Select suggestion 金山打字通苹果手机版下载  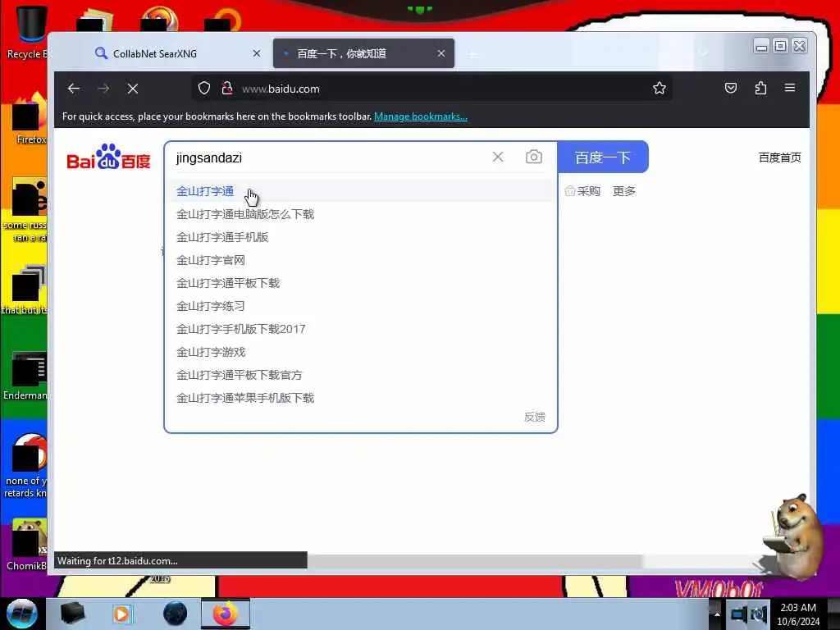click(361, 398)
